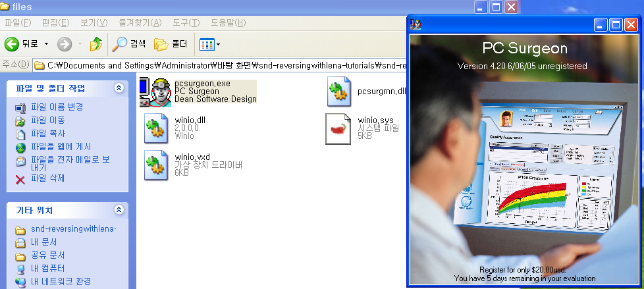Click the 내 컴퓨터 computer icon
644x289 pixels.
coord(20,269)
